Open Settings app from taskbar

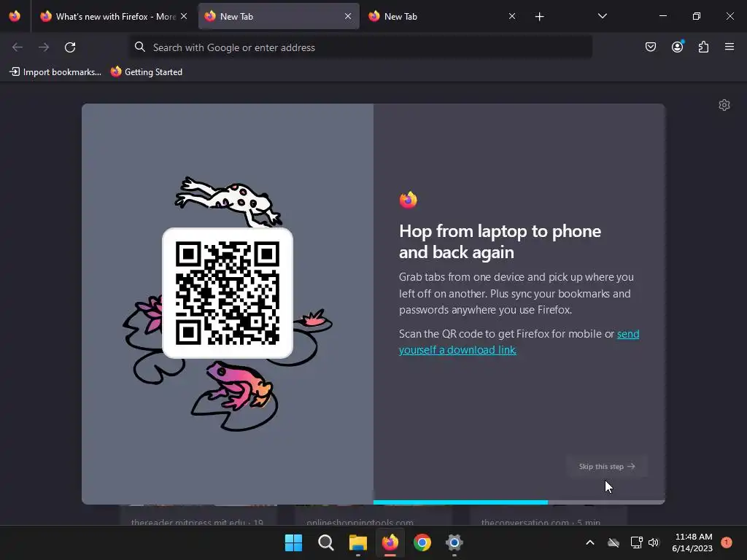[454, 542]
